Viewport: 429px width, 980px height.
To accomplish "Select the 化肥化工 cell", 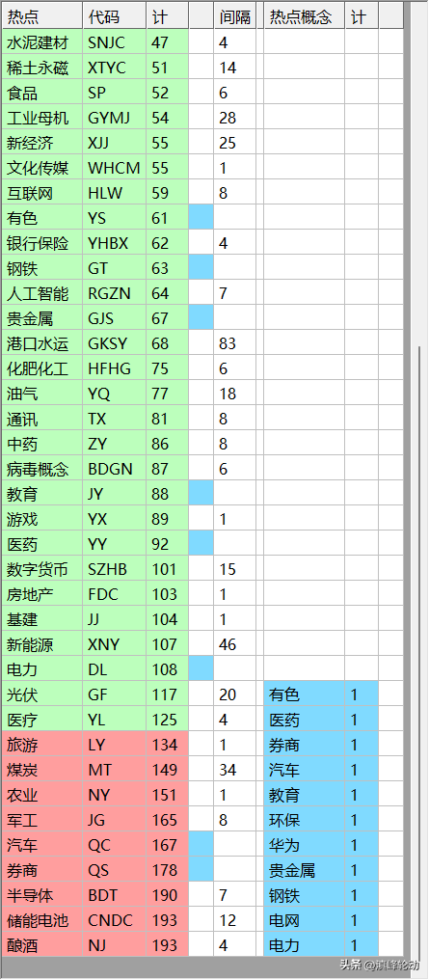I will pos(43,368).
